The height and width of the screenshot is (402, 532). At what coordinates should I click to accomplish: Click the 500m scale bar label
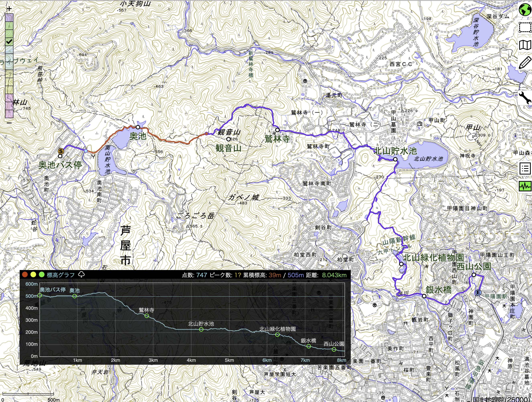tap(53, 400)
